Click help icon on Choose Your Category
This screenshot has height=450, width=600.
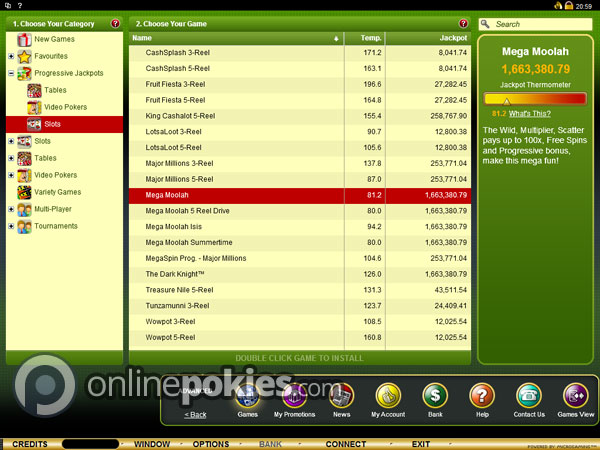pos(115,24)
